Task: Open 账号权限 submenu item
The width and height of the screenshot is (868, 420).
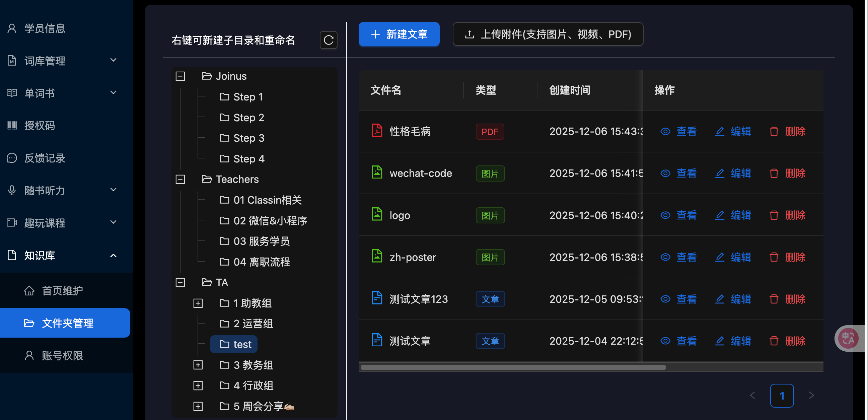Action: point(62,355)
